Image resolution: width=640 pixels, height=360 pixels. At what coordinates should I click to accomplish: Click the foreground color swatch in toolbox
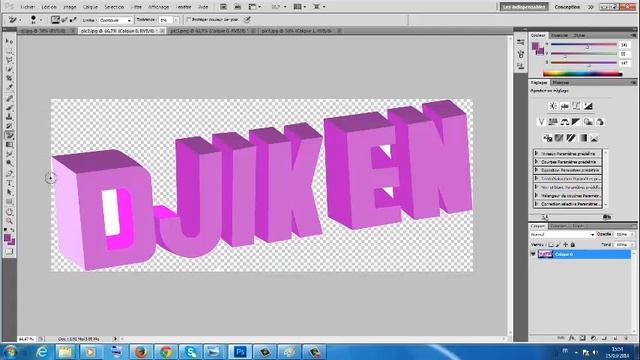(x=7, y=238)
